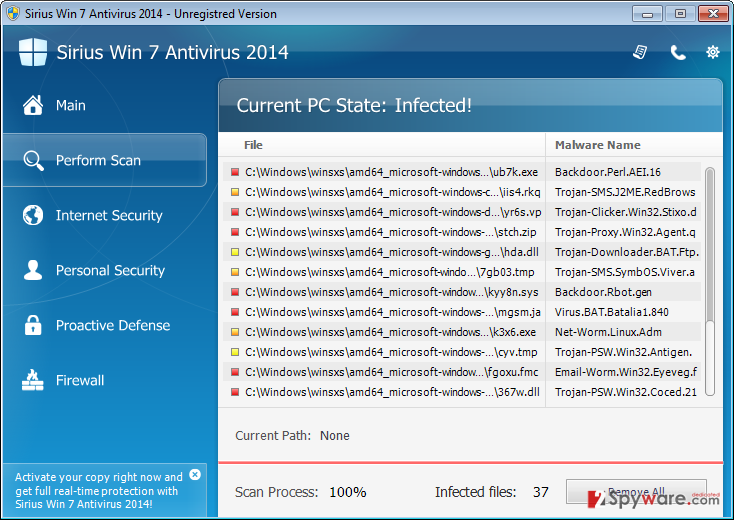Click the orange threat marker for k3x6.exe
Screen dimensions: 734x520
235,332
